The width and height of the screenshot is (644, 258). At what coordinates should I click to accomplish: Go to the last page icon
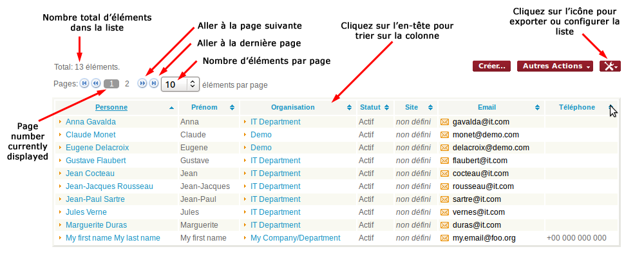pyautogui.click(x=153, y=84)
